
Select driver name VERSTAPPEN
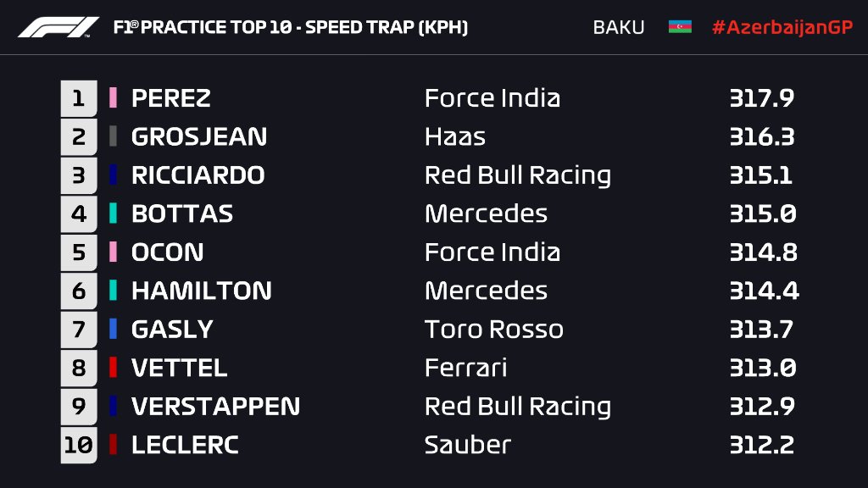[215, 407]
